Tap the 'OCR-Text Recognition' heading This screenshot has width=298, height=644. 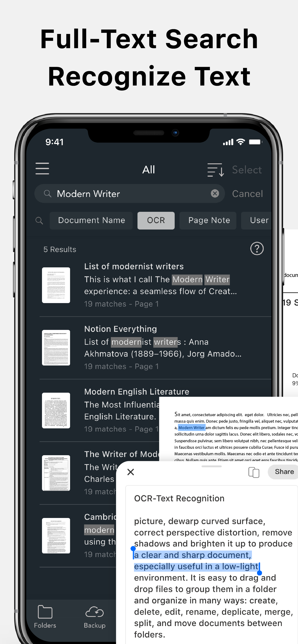click(179, 499)
